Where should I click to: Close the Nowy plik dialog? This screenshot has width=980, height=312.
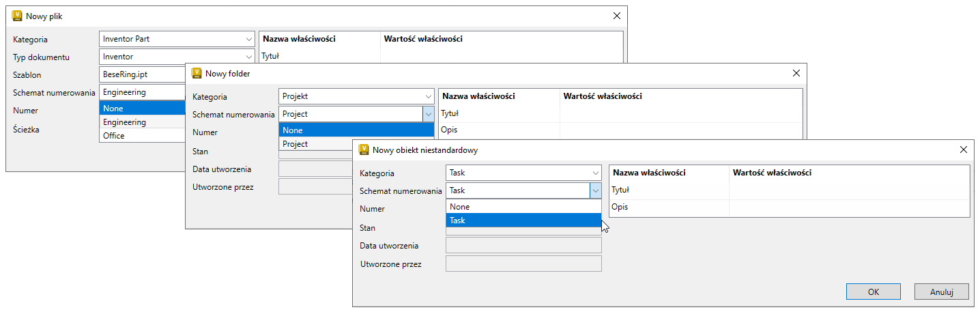[617, 16]
